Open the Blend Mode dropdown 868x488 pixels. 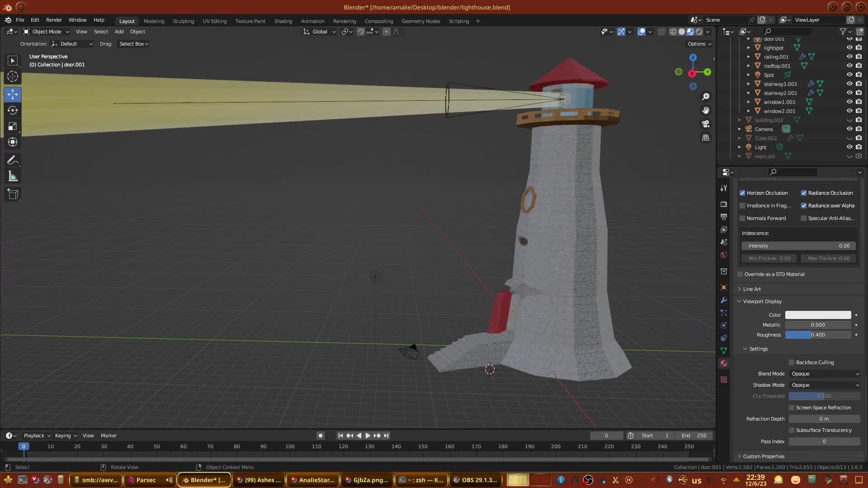825,374
